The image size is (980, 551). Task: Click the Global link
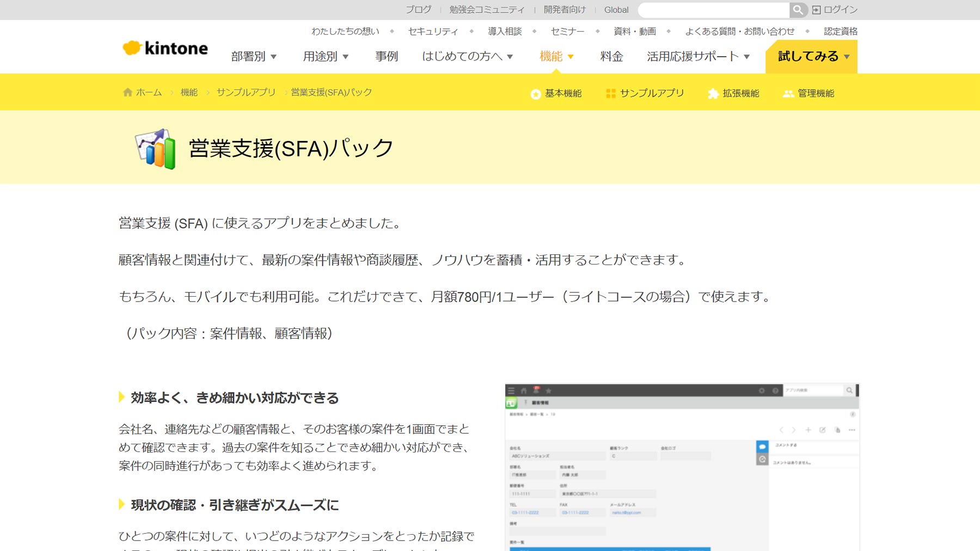(x=616, y=10)
